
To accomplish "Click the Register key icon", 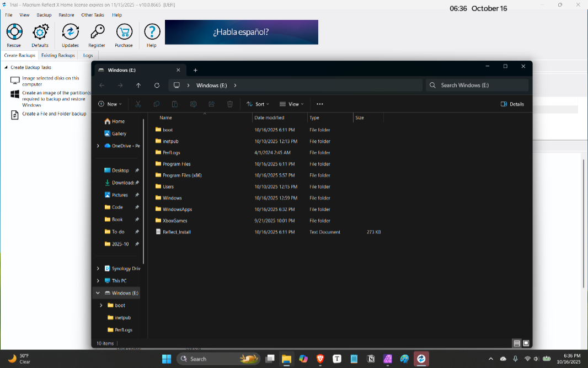I will 97,35.
